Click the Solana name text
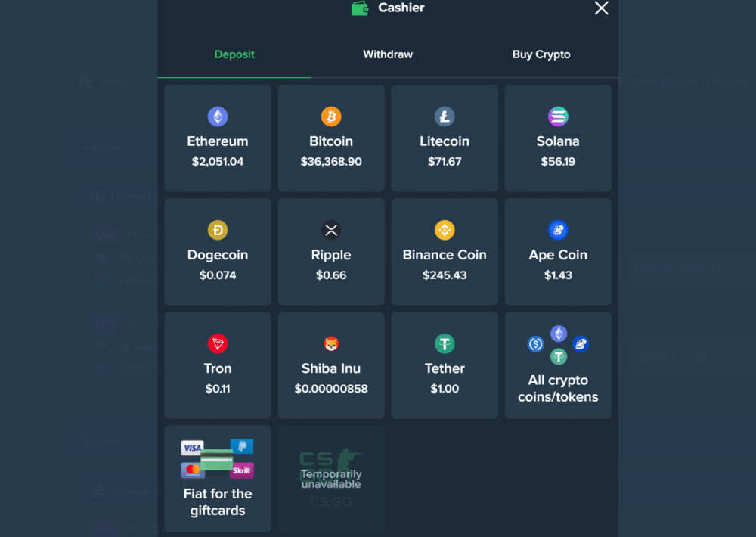Image resolution: width=756 pixels, height=537 pixels. (x=558, y=141)
